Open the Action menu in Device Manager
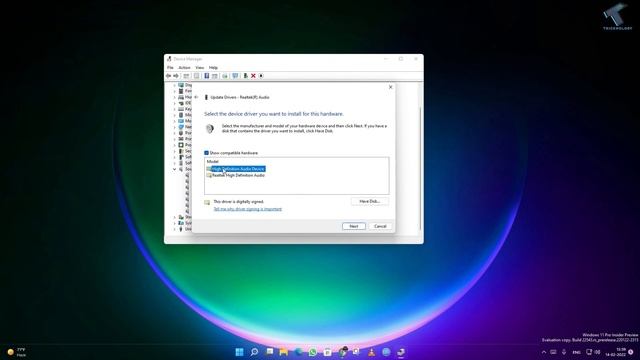The image size is (640, 360). (184, 68)
